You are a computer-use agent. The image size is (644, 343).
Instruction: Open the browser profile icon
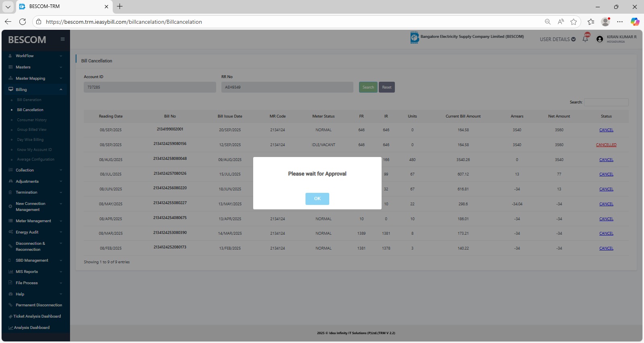click(x=605, y=22)
